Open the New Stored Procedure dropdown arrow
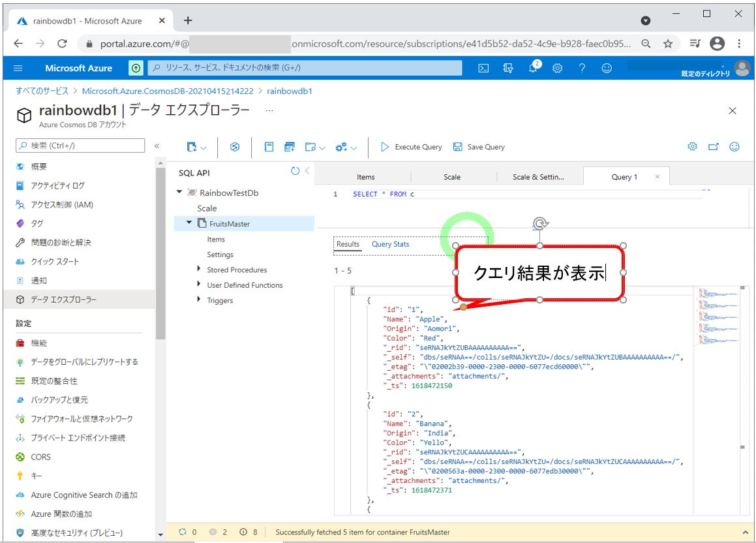Screen dimensions: 756x543 354,148
